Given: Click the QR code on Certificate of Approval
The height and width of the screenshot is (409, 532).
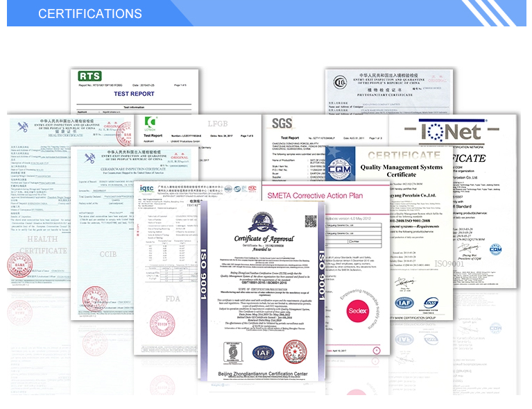Looking at the screenshot, I should [311, 221].
